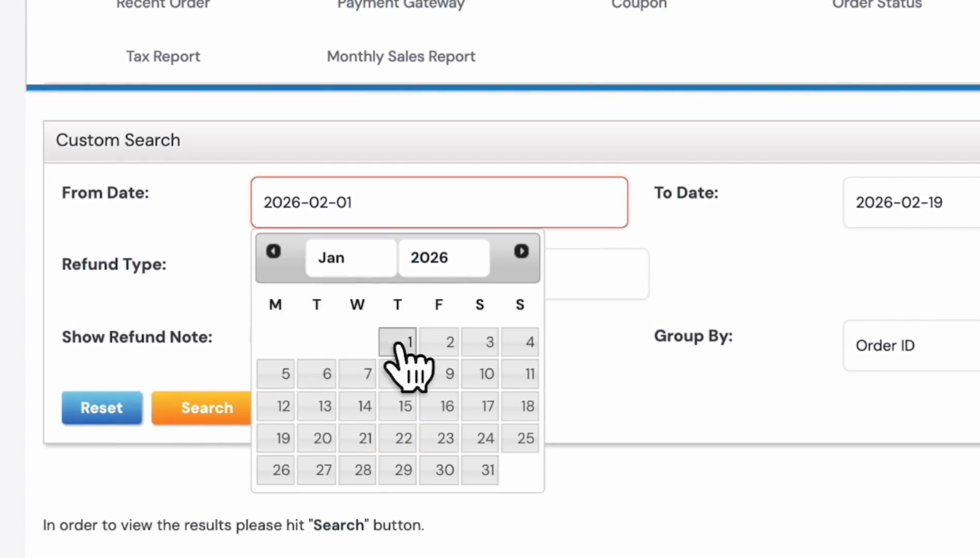Pick January 2 in the date picker
The width and height of the screenshot is (980, 558).
(x=439, y=342)
